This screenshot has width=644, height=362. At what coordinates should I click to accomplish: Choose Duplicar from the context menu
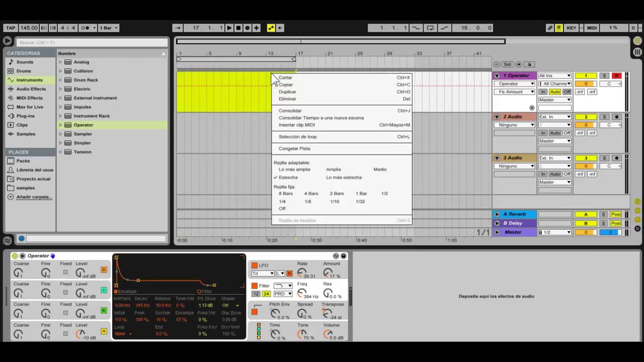[x=288, y=92]
